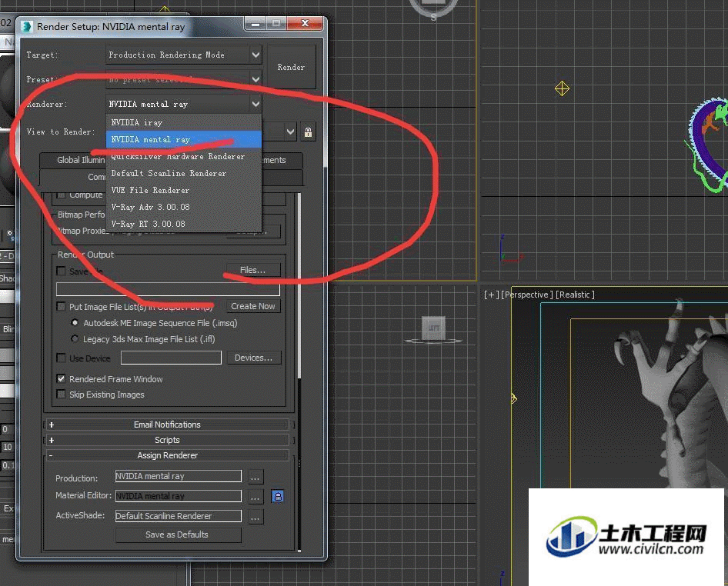Switch to the Global Illumination tab
The height and width of the screenshot is (586, 728).
(x=73, y=160)
